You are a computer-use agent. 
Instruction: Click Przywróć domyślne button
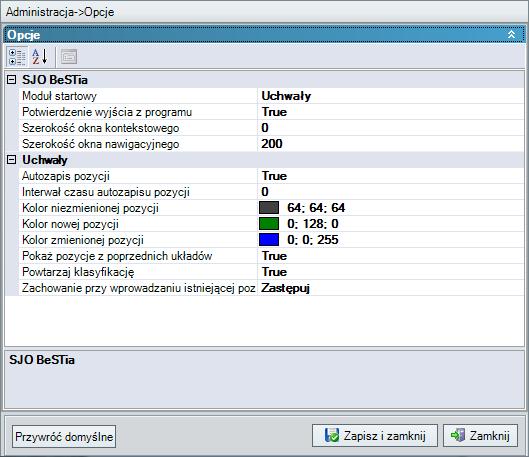(64, 436)
